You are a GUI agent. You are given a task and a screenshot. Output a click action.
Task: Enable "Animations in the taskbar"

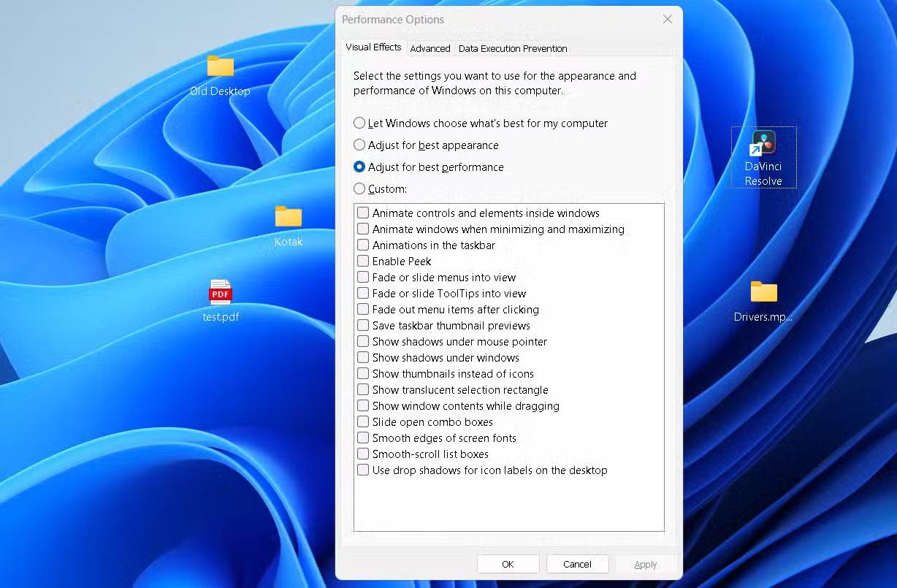pos(363,245)
